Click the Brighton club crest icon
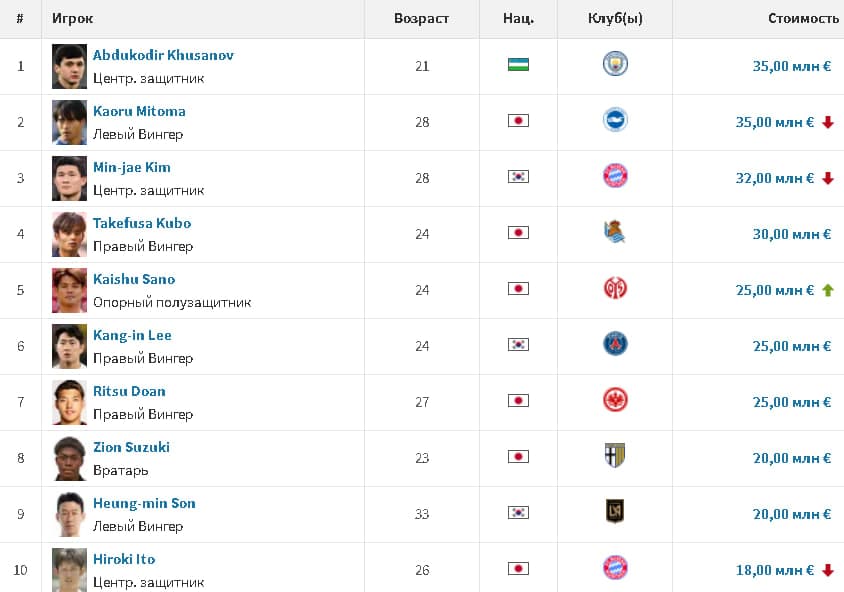844x592 pixels. pyautogui.click(x=615, y=121)
